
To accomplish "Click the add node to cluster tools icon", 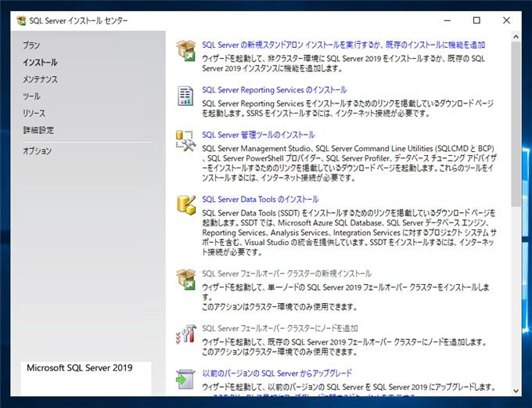I will point(186,334).
